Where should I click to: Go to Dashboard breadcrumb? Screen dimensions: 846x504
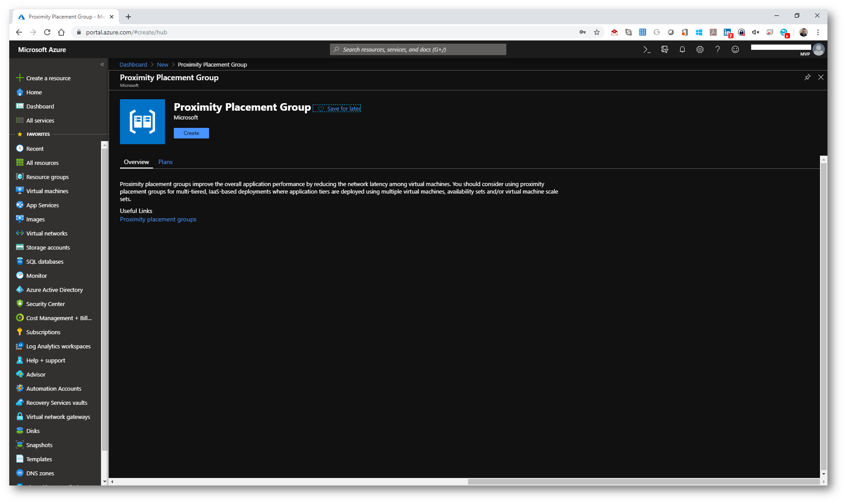(x=133, y=64)
